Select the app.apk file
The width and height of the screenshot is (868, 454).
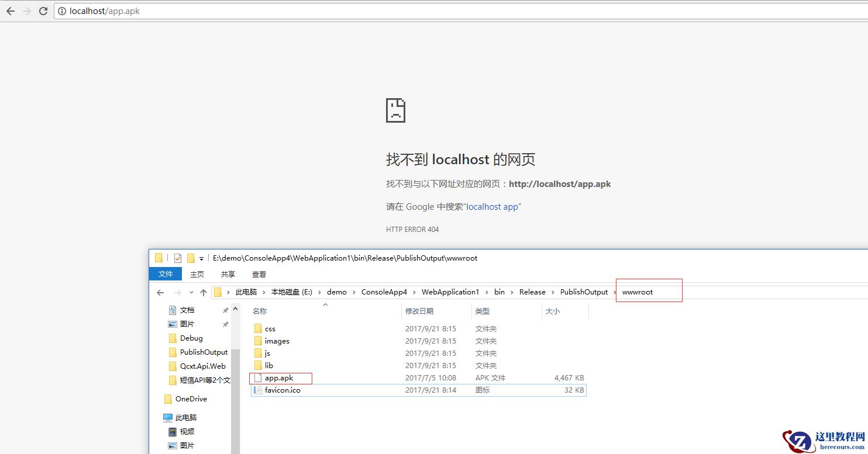pos(279,378)
